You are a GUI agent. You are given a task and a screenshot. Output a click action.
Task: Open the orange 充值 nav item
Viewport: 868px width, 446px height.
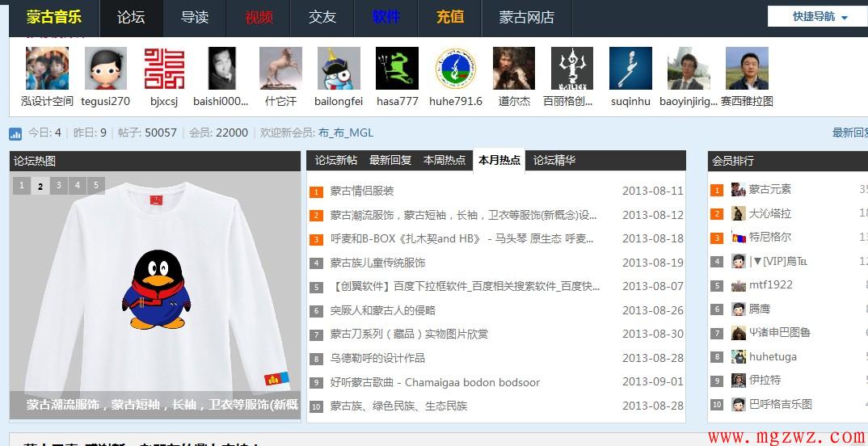pyautogui.click(x=450, y=17)
